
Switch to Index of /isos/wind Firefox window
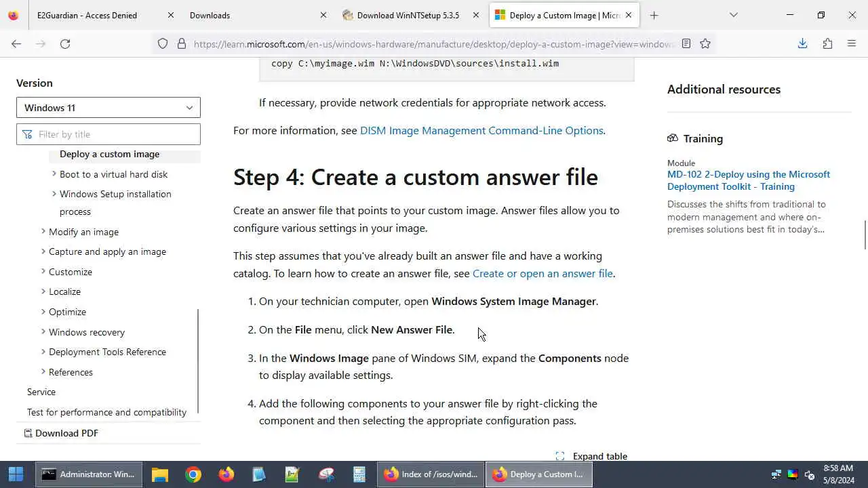click(x=431, y=474)
